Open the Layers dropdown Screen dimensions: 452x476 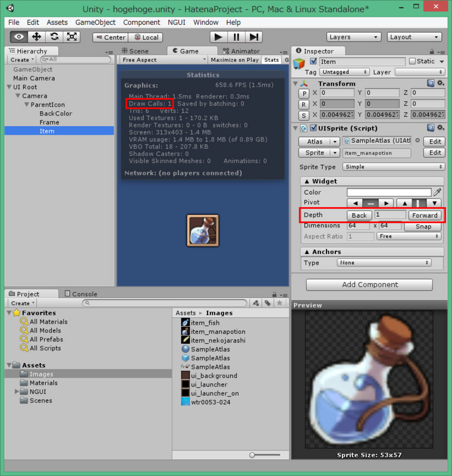tap(354, 37)
